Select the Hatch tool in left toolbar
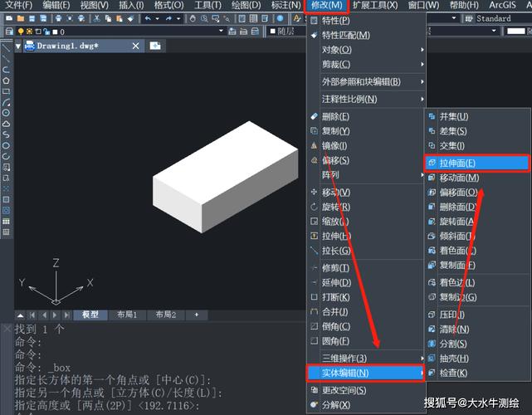Screen dimensions: 532x415 (6, 199)
